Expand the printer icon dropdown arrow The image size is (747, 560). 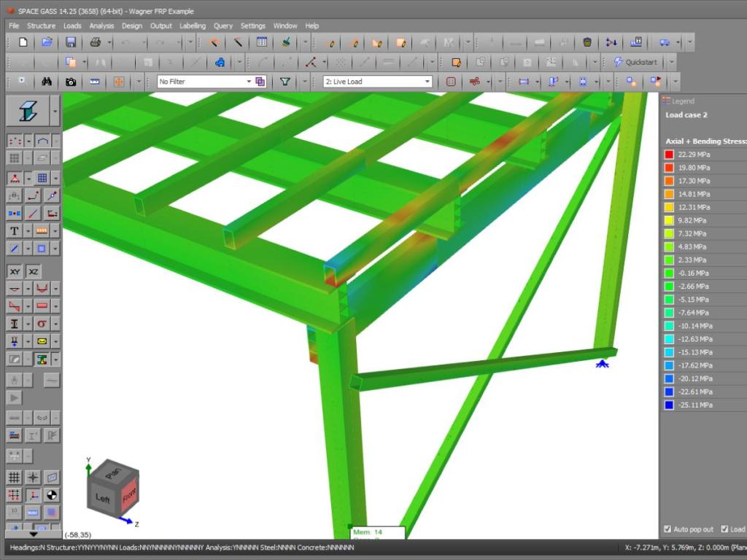[109, 43]
